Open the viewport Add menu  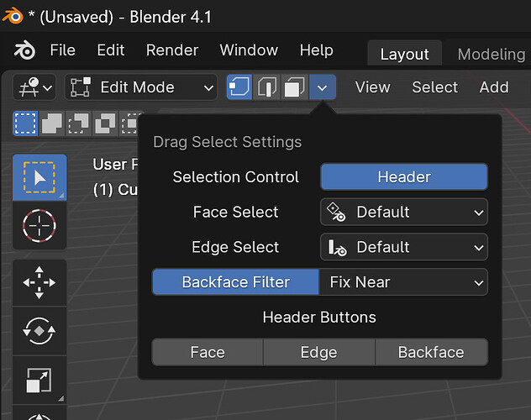click(494, 87)
